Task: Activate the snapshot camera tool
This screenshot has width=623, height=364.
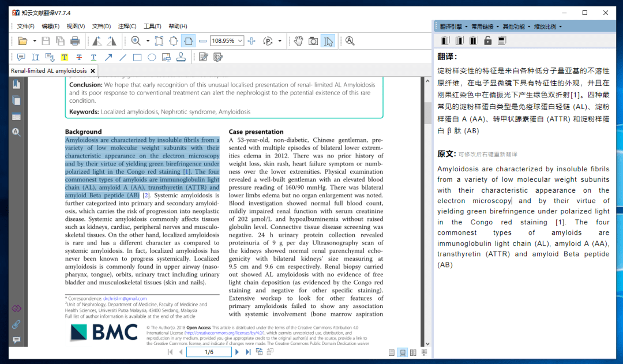Action: [x=313, y=41]
